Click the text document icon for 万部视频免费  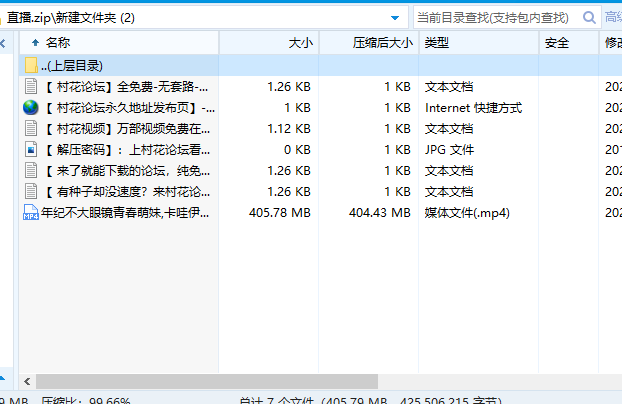pyautogui.click(x=31, y=128)
